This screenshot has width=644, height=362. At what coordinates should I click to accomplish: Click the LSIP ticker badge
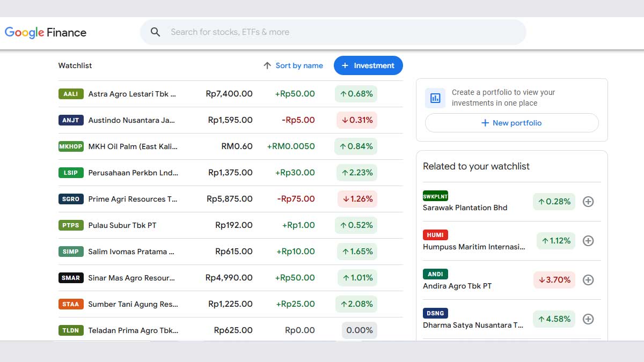(71, 173)
